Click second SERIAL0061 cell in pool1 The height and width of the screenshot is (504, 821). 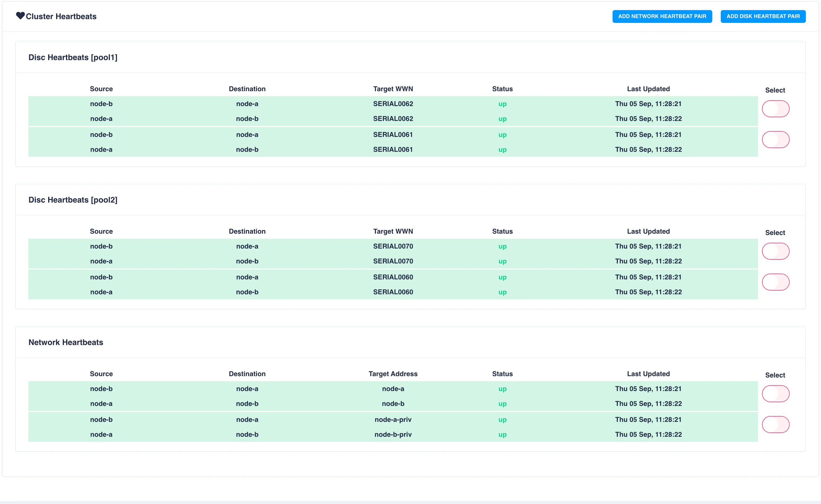point(393,149)
